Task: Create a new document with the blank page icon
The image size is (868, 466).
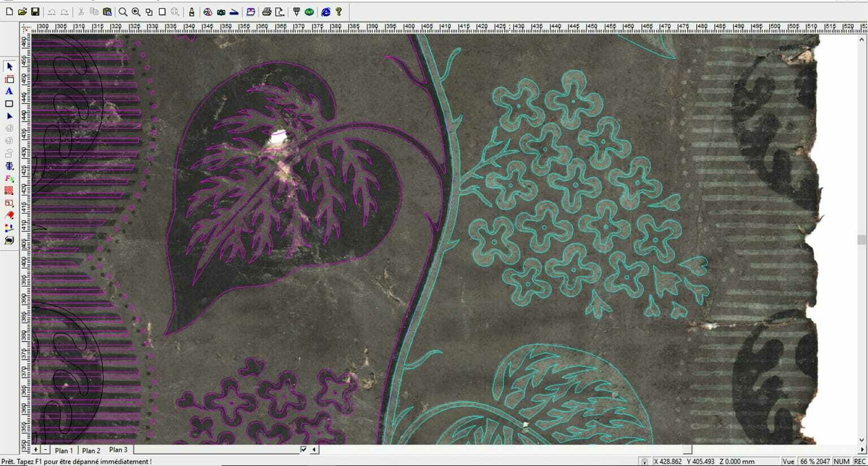Action: [x=9, y=12]
